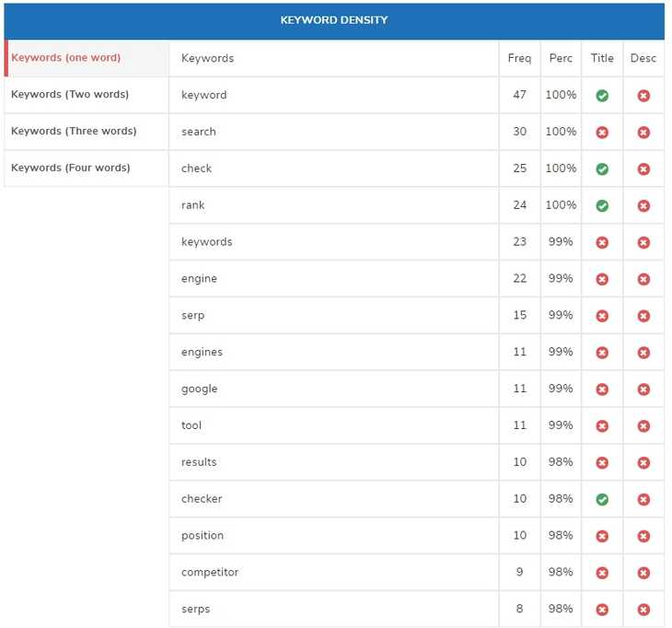The width and height of the screenshot is (672, 628).
Task: Click the green Title check in check row
Action: coord(602,169)
